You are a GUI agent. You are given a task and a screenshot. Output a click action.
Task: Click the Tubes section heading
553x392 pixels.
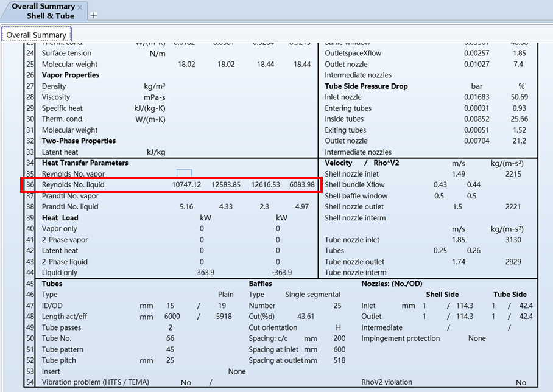click(52, 284)
